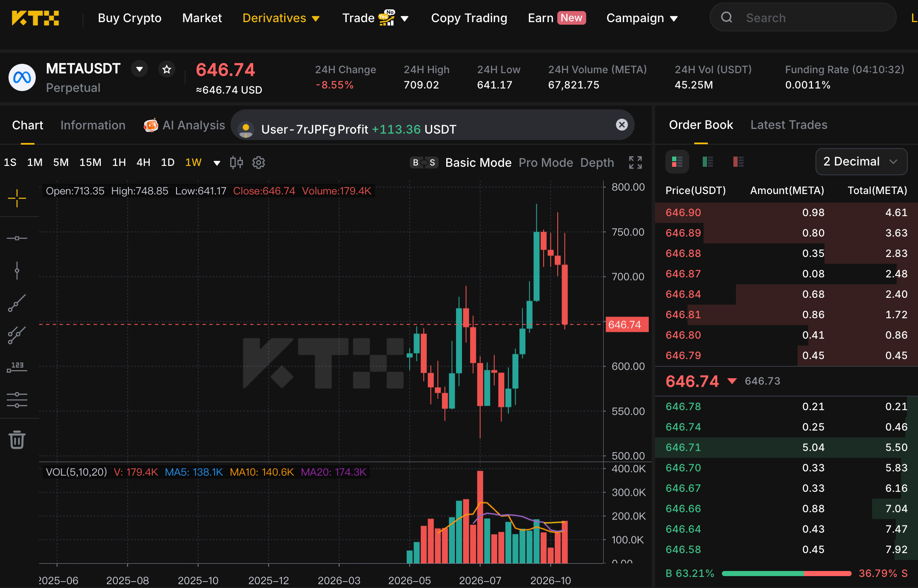Switch chart to Basic Mode
918x588 pixels.
tap(478, 163)
